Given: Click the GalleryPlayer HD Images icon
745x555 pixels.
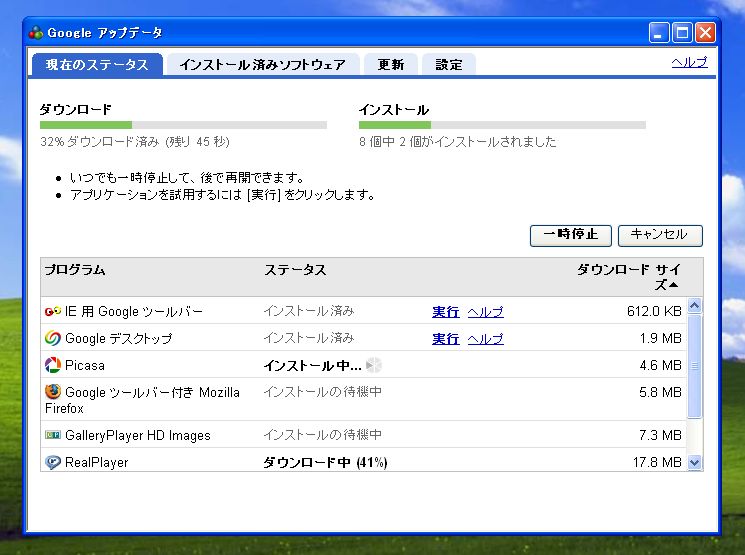Looking at the screenshot, I should (53, 435).
